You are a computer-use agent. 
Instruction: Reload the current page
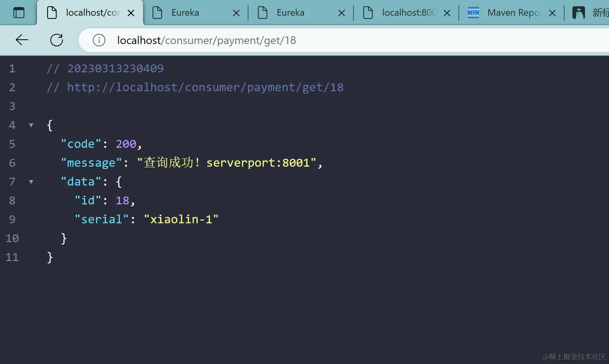point(57,40)
